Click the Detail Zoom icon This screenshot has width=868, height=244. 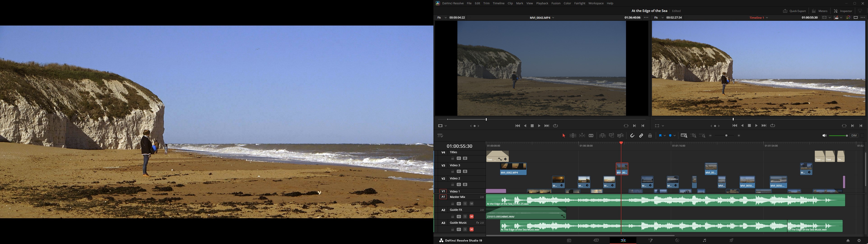pos(693,136)
